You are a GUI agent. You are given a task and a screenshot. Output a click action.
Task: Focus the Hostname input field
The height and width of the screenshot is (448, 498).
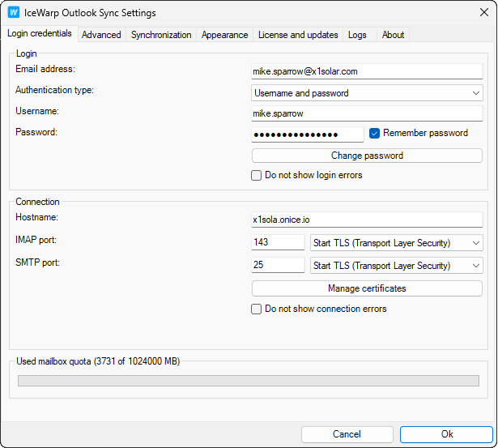(367, 219)
